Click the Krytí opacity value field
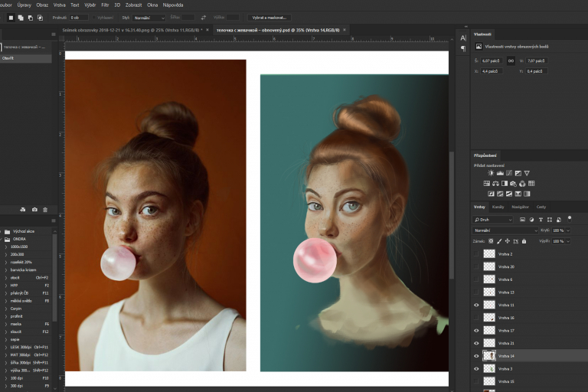The height and width of the screenshot is (392, 588). click(x=557, y=230)
